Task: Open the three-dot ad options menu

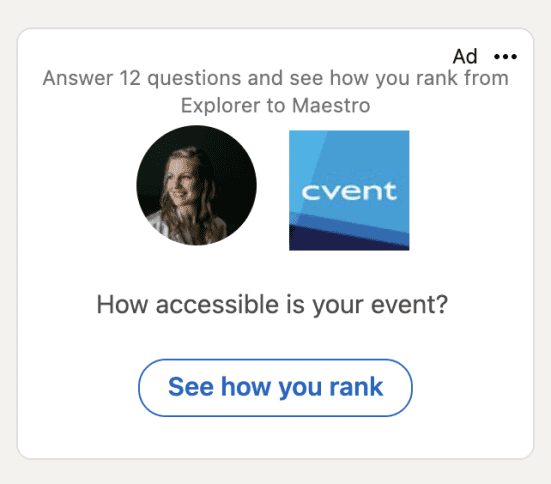Action: pyautogui.click(x=505, y=56)
